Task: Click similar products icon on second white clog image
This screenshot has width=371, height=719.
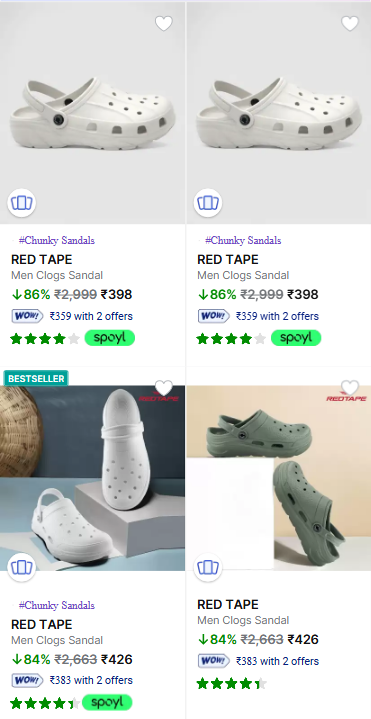Action: [208, 203]
